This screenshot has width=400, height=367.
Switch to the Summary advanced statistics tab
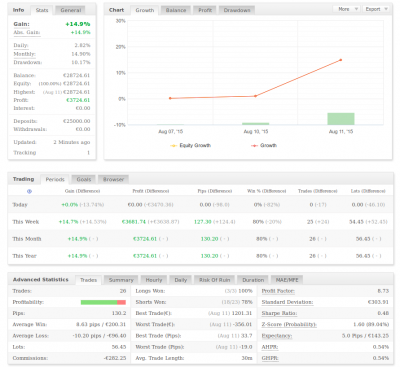(x=121, y=280)
